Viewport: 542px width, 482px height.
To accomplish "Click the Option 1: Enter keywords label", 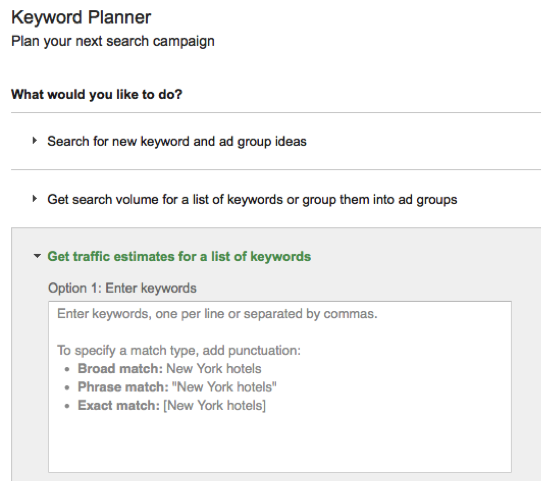I will pos(122,288).
